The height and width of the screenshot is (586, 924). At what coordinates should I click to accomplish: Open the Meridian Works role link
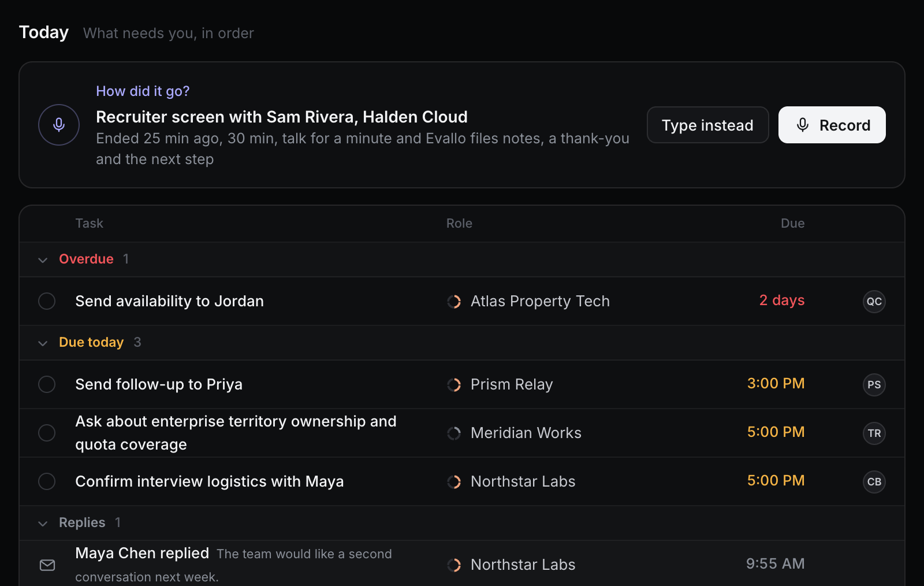(x=526, y=433)
